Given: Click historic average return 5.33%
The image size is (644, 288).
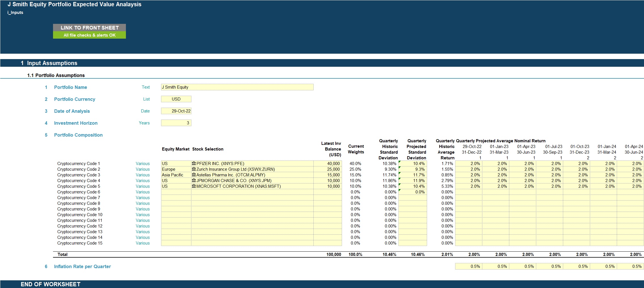Looking at the screenshot, I should pyautogui.click(x=447, y=186).
